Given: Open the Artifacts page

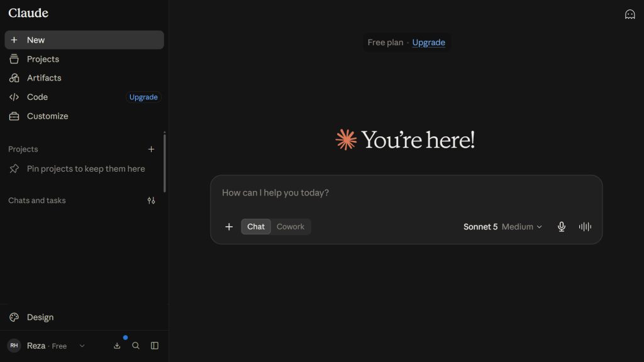Looking at the screenshot, I should point(84,78).
